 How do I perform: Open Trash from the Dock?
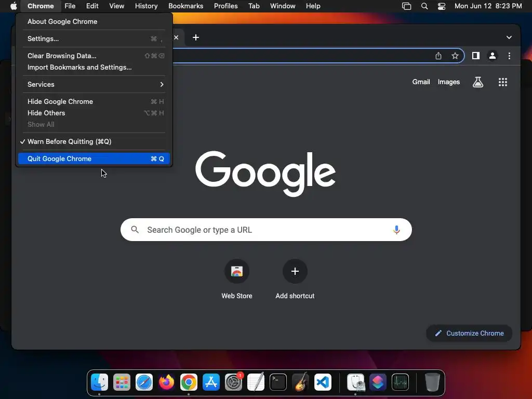click(x=432, y=382)
